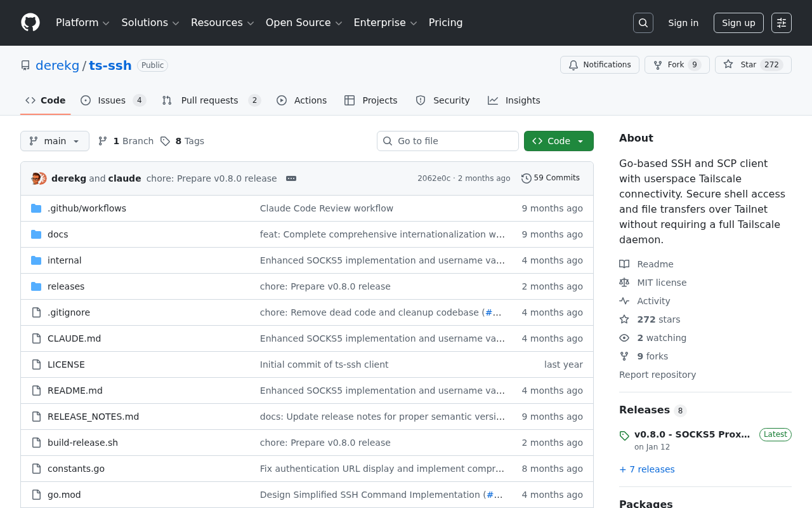This screenshot has width=812, height=508.
Task: Click the v0.8.0 release tag icon
Action: pos(624,436)
